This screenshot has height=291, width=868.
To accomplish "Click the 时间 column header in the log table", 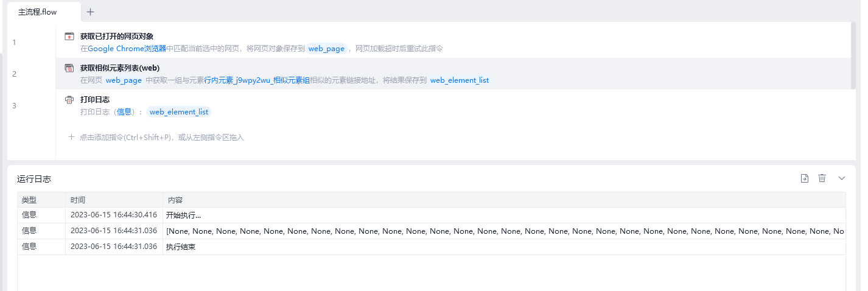I will pos(77,200).
